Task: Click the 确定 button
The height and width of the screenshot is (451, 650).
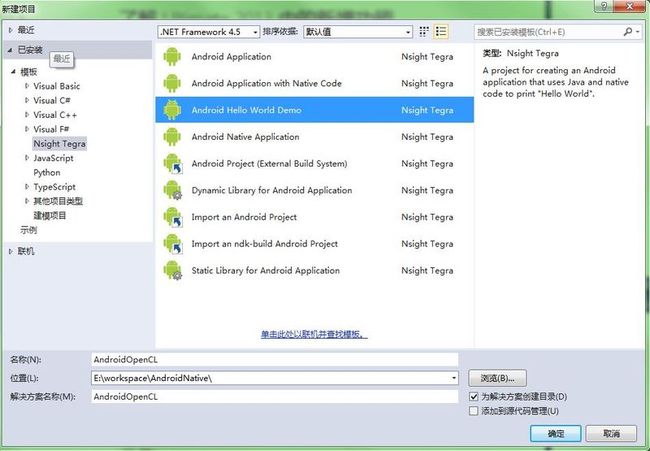Action: coord(555,434)
